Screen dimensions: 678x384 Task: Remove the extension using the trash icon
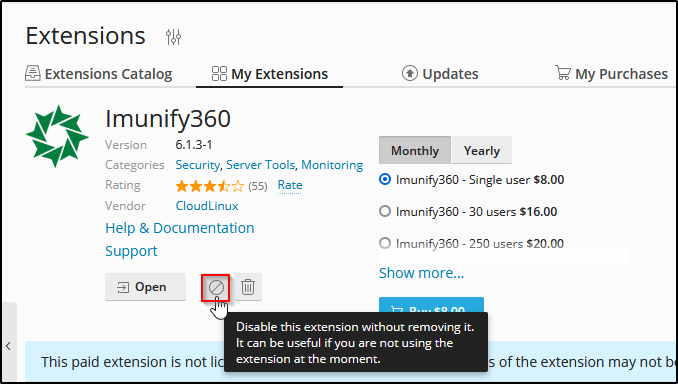[248, 287]
